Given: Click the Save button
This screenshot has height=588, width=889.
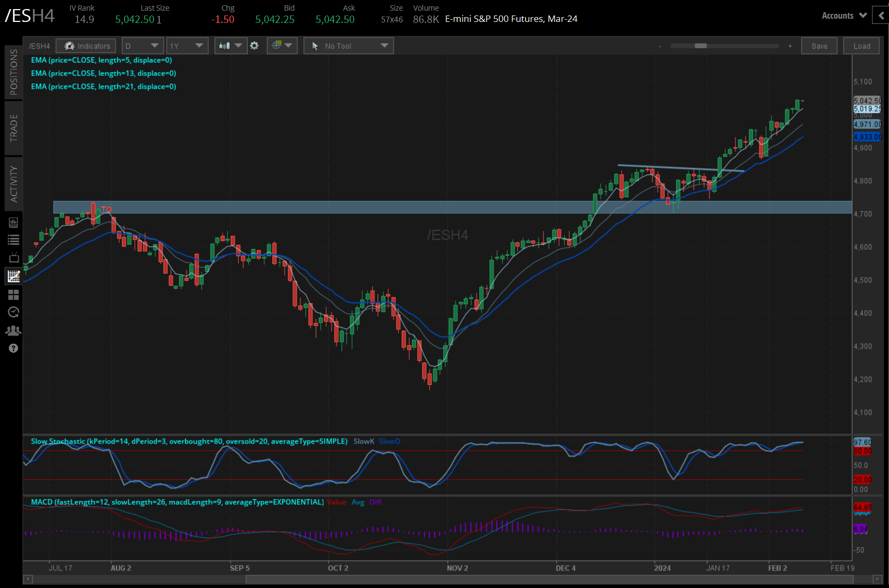Looking at the screenshot, I should pyautogui.click(x=819, y=45).
